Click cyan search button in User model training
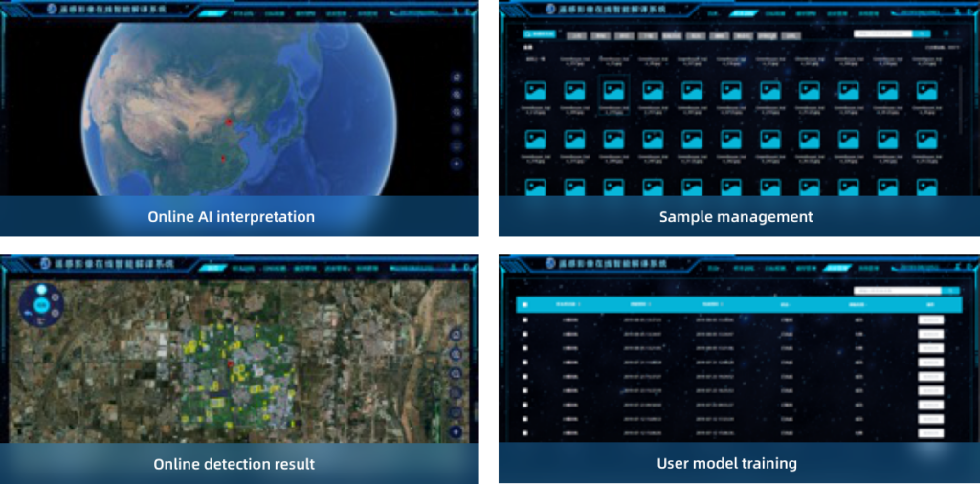The image size is (980, 484). pos(950,291)
